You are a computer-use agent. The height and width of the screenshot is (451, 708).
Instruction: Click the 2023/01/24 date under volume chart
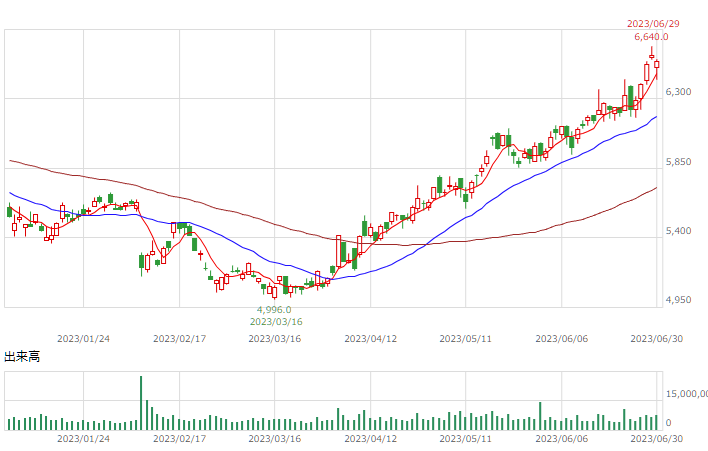(84, 438)
